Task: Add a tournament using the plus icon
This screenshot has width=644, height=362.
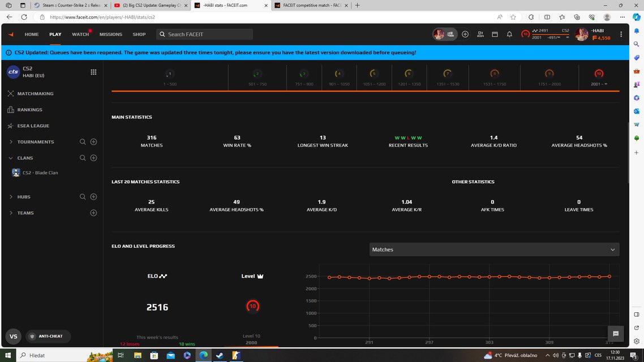Action: coord(93,142)
